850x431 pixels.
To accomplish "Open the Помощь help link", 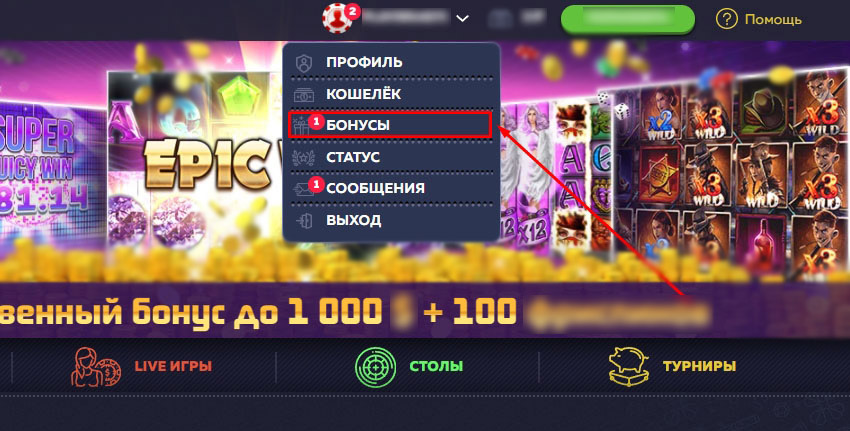I will point(773,20).
